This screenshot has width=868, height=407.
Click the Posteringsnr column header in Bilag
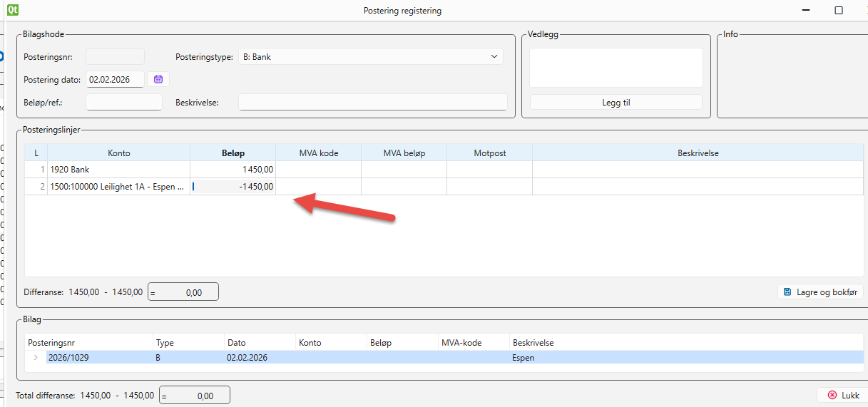pos(89,343)
